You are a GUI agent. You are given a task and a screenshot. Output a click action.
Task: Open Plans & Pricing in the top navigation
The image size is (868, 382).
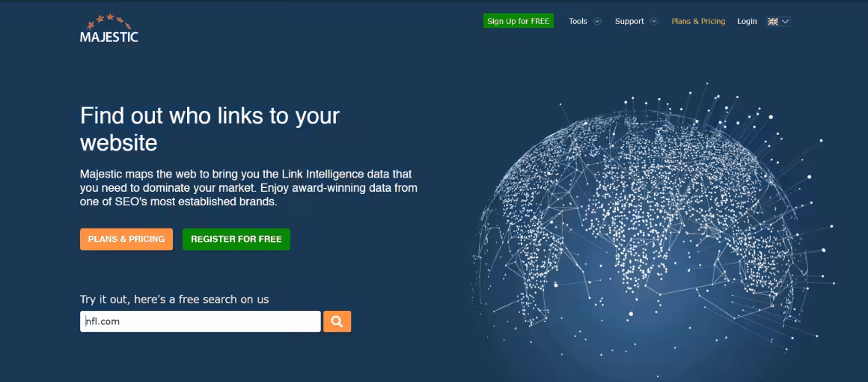click(x=698, y=22)
